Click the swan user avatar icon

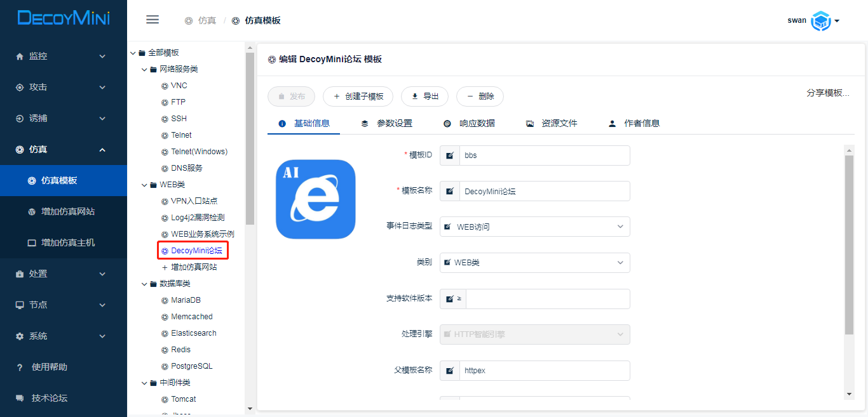(x=821, y=21)
